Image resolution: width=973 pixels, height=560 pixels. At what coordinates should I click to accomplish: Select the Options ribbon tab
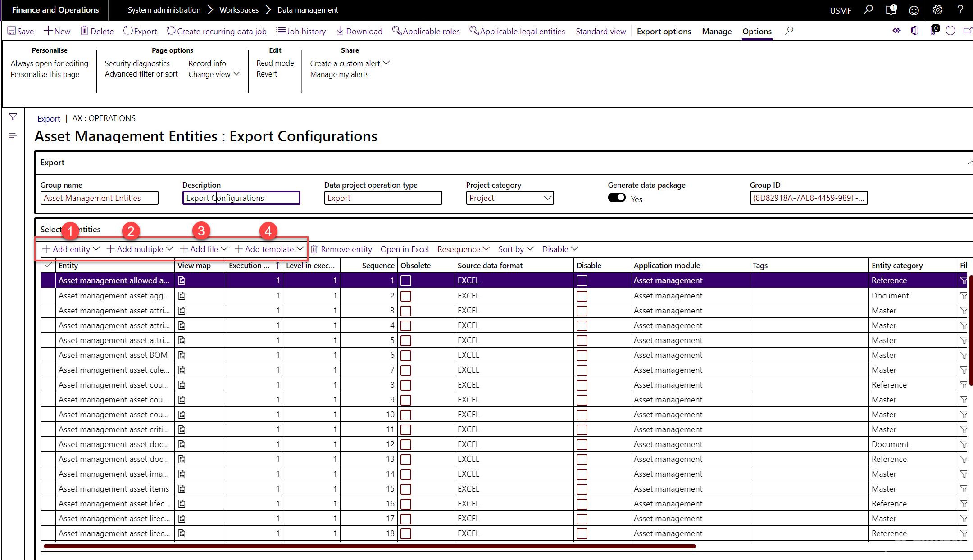click(756, 32)
